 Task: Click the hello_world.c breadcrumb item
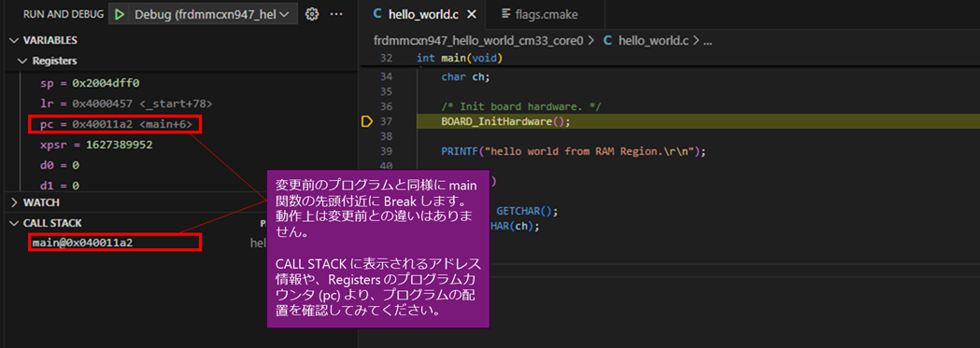coord(646,41)
